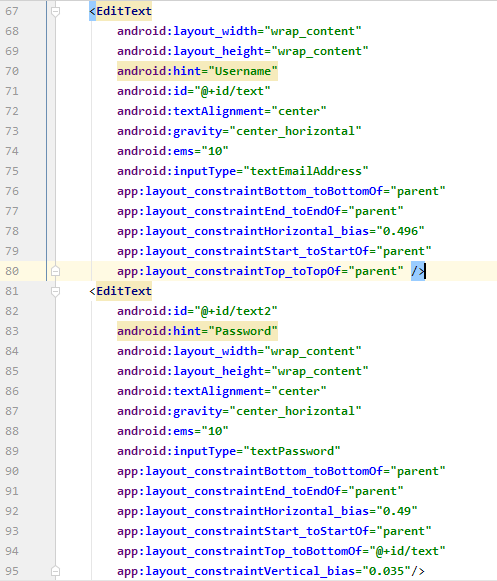Toggle the fold end marker on line 95
This screenshot has height=581, width=497.
click(x=55, y=571)
